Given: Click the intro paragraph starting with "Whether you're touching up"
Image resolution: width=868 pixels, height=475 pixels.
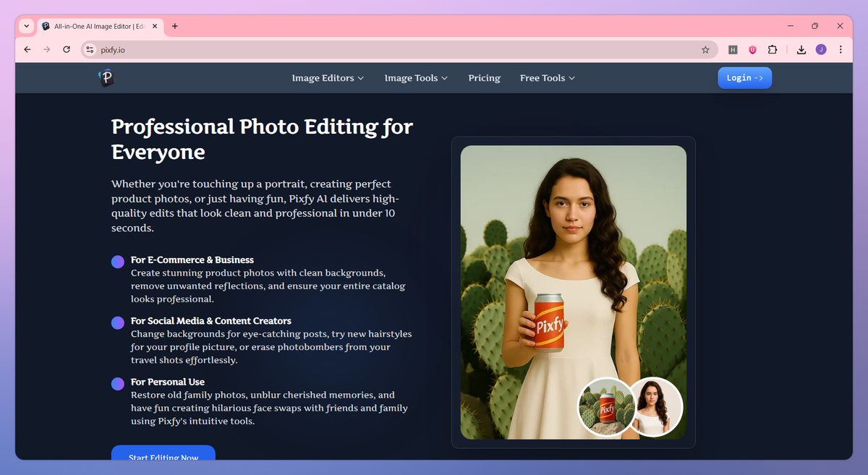Looking at the screenshot, I should [x=255, y=205].
